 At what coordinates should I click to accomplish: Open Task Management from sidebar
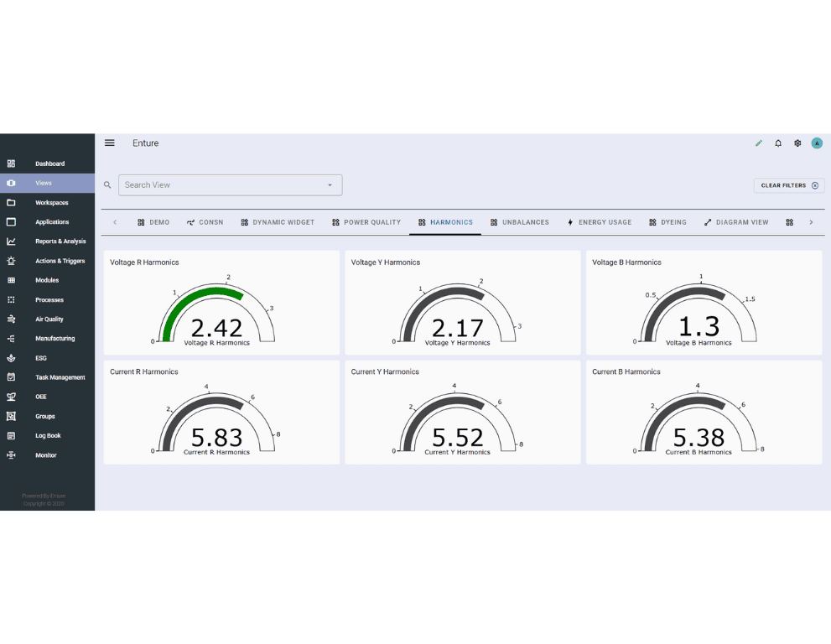coord(60,377)
